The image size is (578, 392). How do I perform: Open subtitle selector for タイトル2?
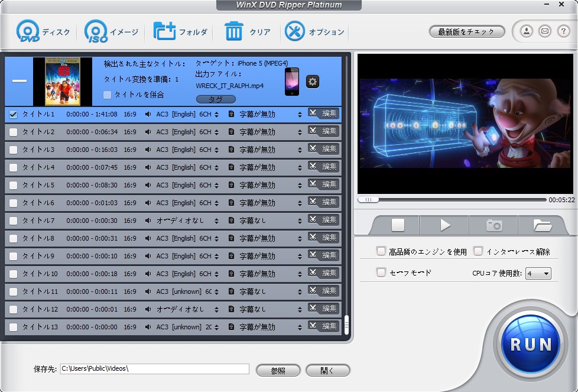tap(300, 132)
